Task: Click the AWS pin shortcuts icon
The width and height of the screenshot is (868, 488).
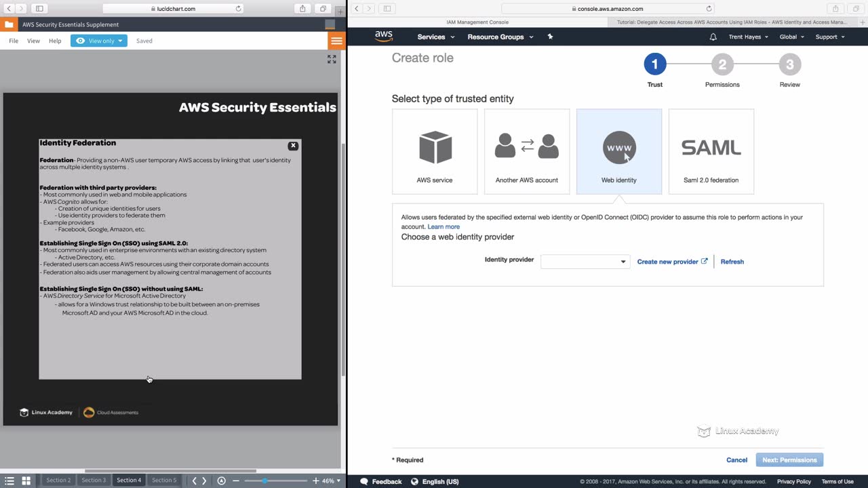Action: [550, 37]
